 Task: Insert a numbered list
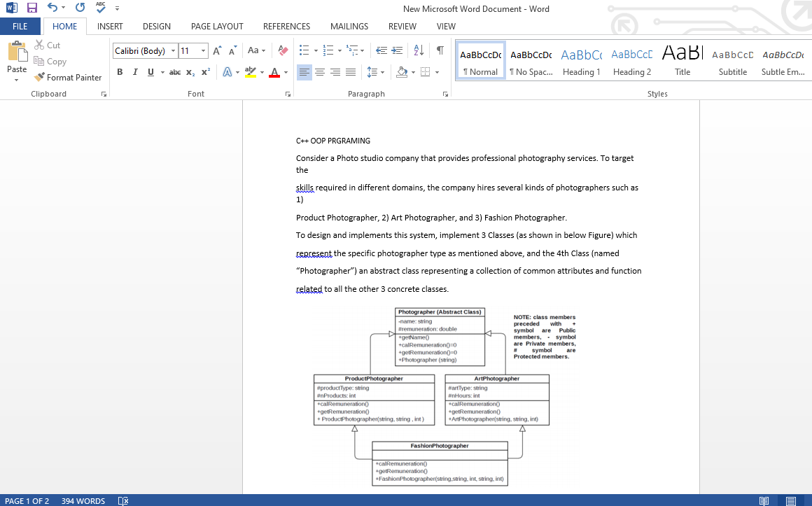[328, 50]
